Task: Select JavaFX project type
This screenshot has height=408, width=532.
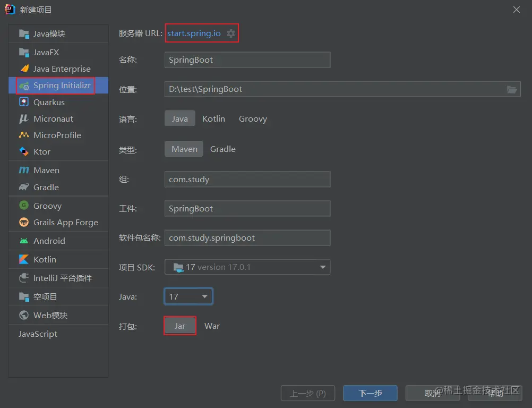Action: pos(58,52)
